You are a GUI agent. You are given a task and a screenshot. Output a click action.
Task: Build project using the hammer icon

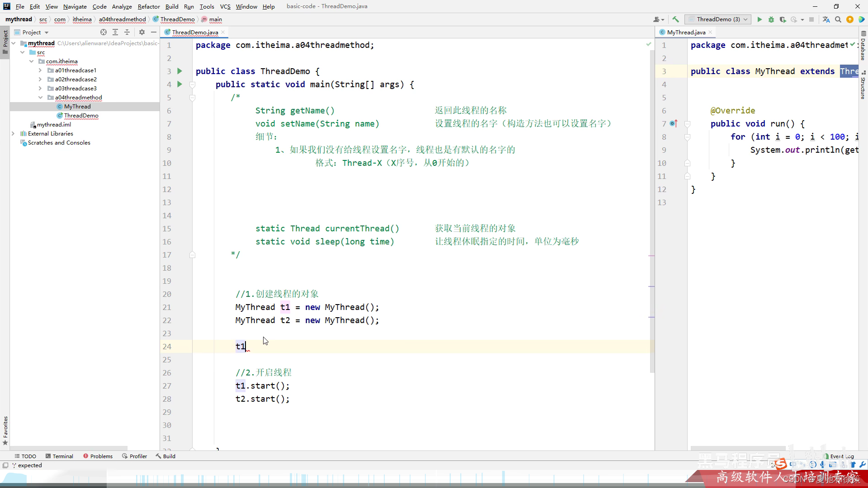click(675, 19)
